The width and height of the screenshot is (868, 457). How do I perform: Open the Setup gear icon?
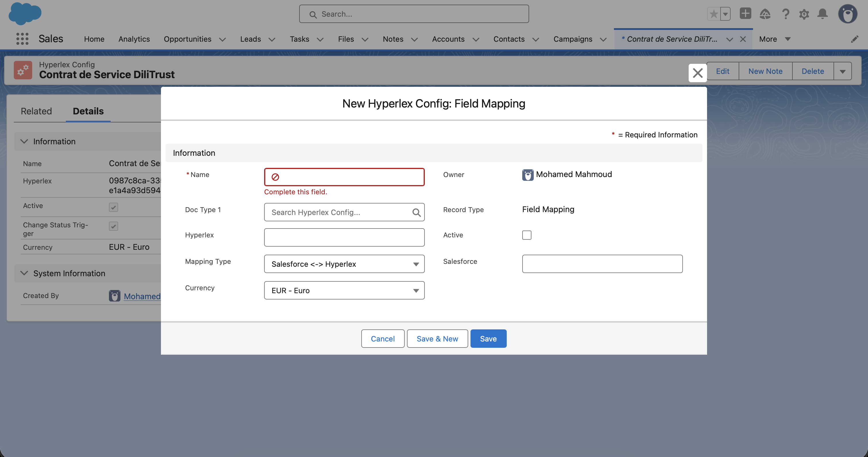click(804, 14)
